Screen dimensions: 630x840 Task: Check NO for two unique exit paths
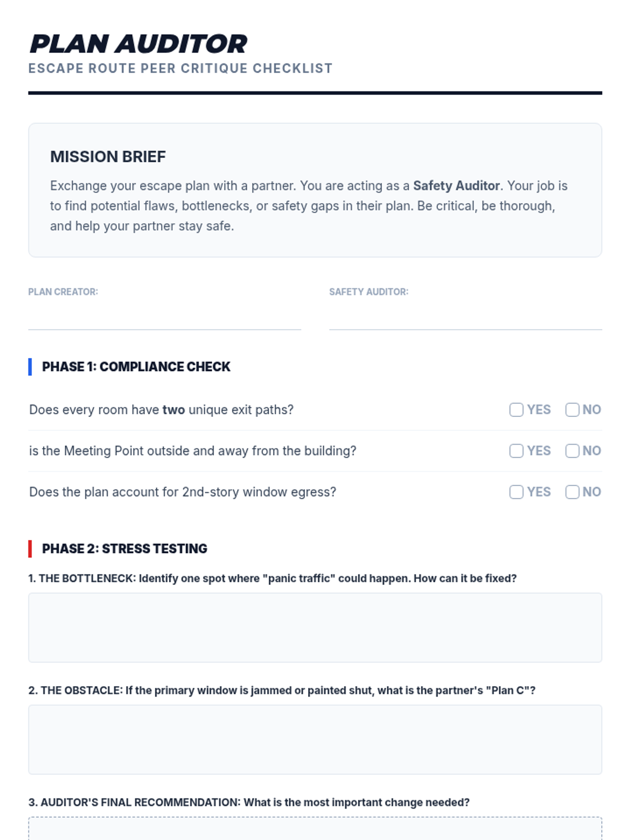pyautogui.click(x=572, y=409)
